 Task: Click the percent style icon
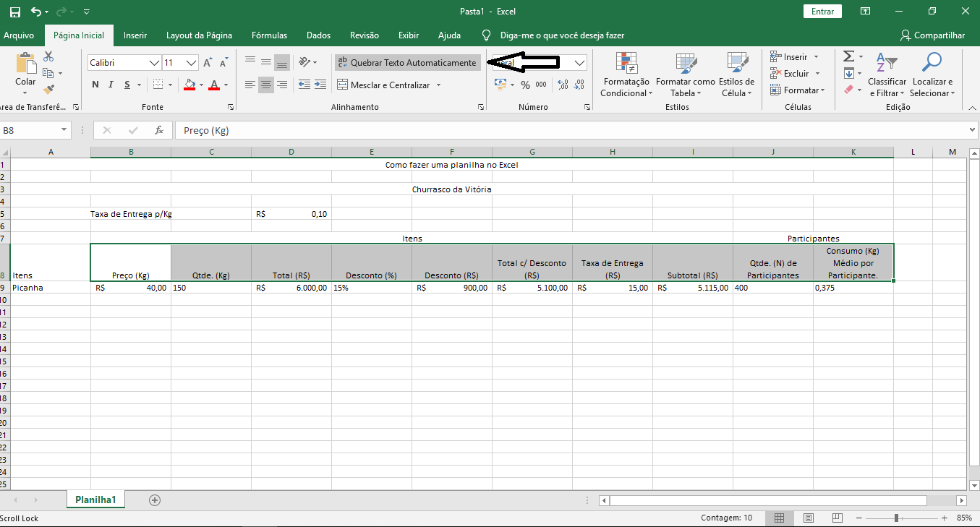coord(525,85)
